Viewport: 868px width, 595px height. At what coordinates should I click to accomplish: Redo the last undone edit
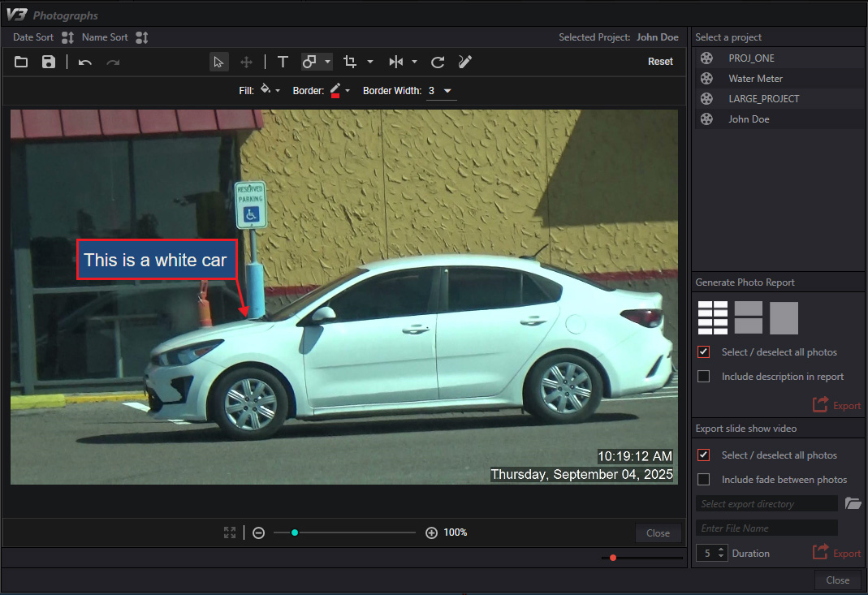113,63
